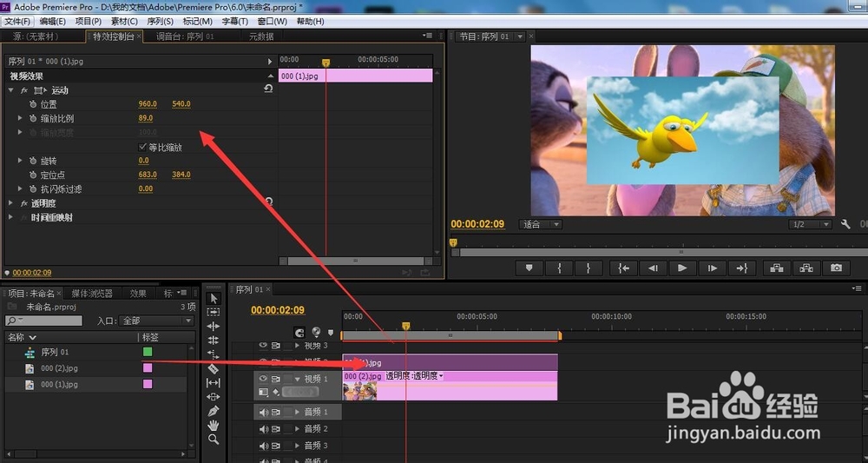The height and width of the screenshot is (463, 868).
Task: Go to Out point
Action: 742,268
